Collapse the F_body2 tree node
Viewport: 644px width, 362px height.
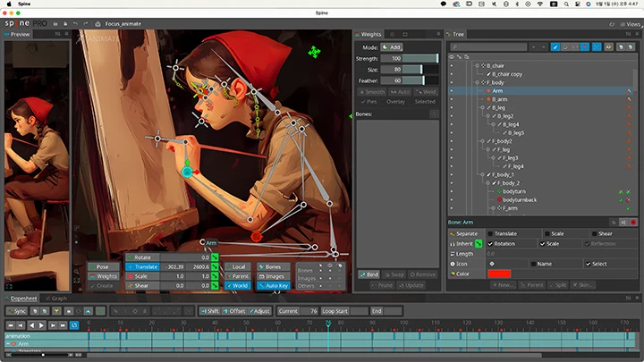pos(483,141)
